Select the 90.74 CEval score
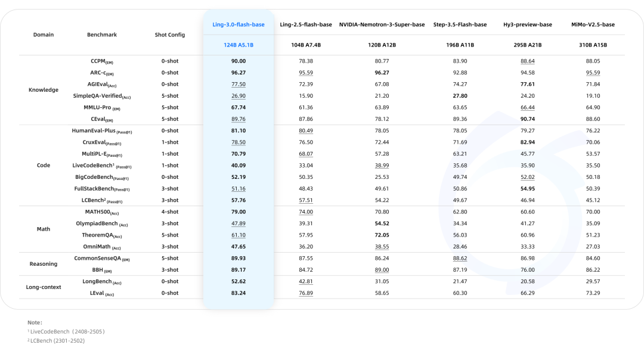Viewport: 644px width, 351px height. (x=527, y=119)
